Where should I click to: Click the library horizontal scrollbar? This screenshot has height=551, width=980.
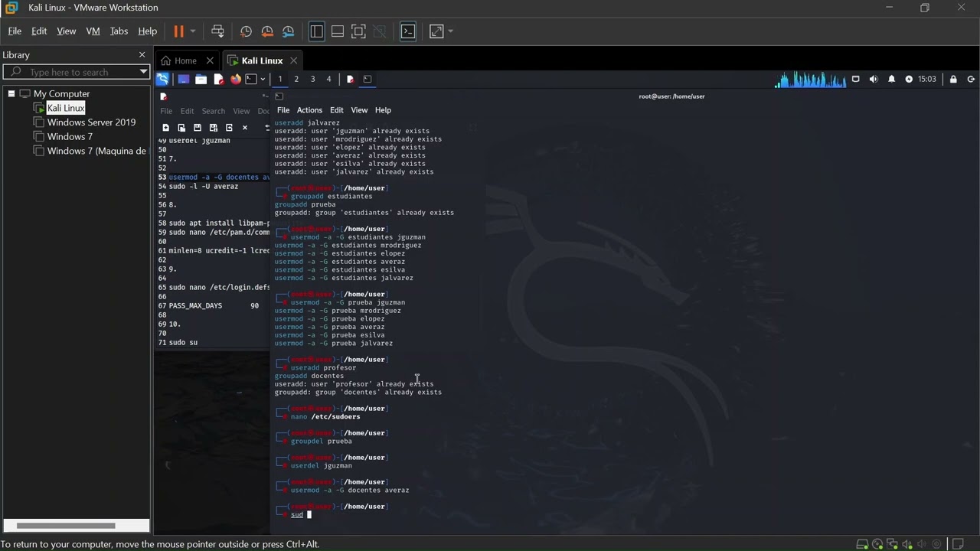pos(66,526)
